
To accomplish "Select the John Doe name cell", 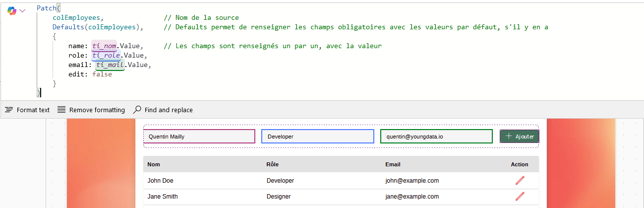I will pos(160,181).
